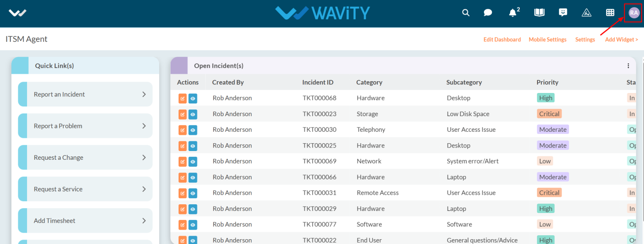Edit incident TKT000030

pos(182,130)
